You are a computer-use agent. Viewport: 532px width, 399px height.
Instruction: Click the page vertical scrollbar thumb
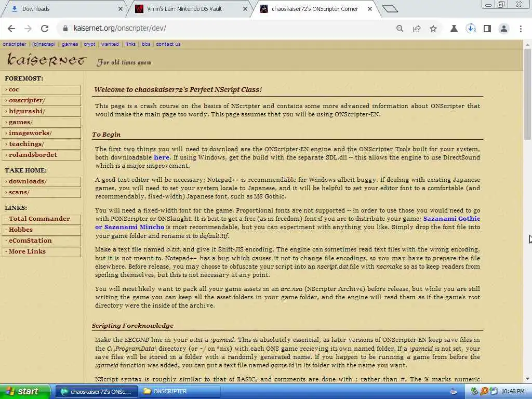click(527, 94)
